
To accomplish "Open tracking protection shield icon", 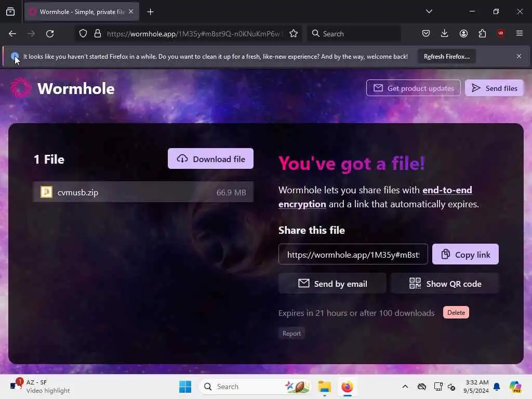I will pyautogui.click(x=83, y=34).
